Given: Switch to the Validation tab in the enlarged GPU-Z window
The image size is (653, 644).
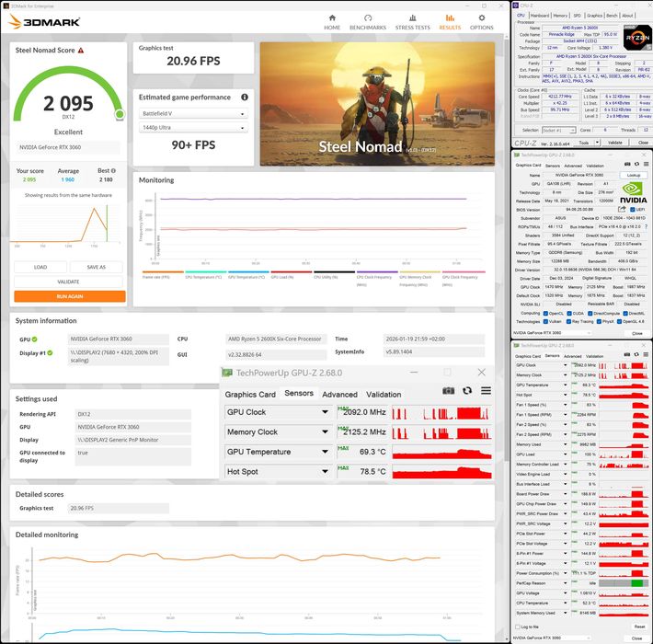Looking at the screenshot, I should point(384,395).
